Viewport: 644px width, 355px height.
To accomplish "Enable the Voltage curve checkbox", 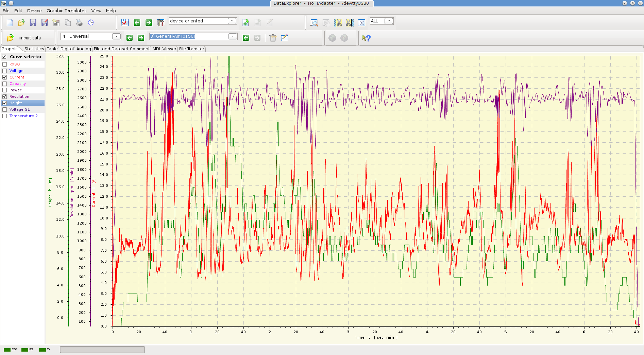I will click(5, 71).
